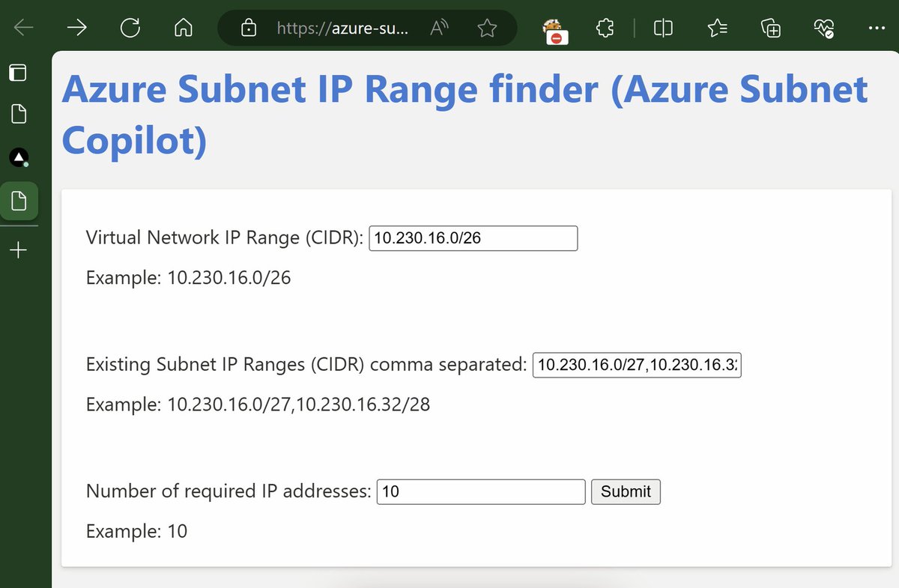Click the Virtual Network IP Range (CIDR) label
The height and width of the screenshot is (588, 899).
pyautogui.click(x=225, y=238)
